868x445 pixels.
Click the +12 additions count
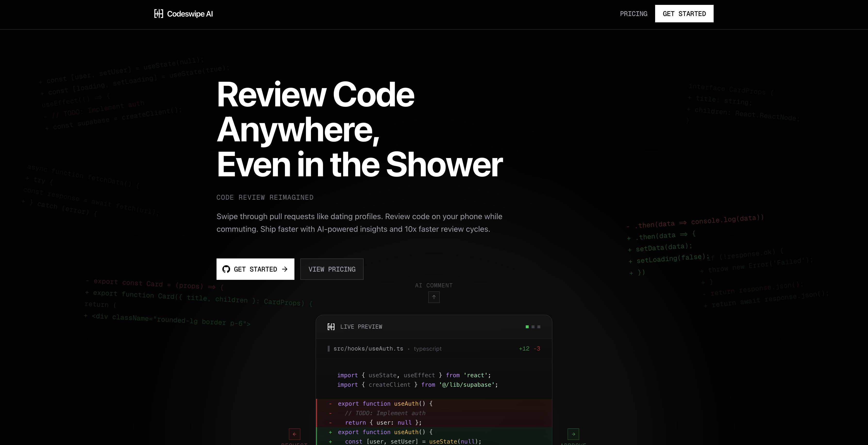pos(524,349)
